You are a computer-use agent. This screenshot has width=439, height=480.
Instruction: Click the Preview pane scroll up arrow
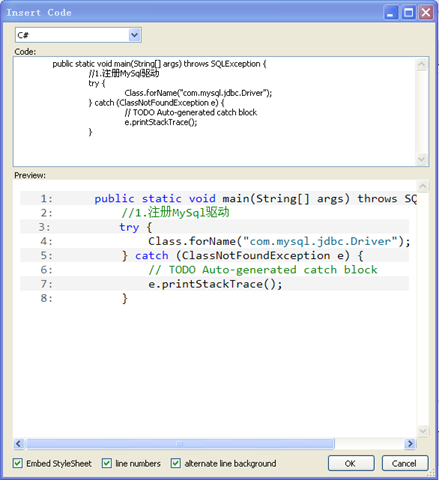423,186
